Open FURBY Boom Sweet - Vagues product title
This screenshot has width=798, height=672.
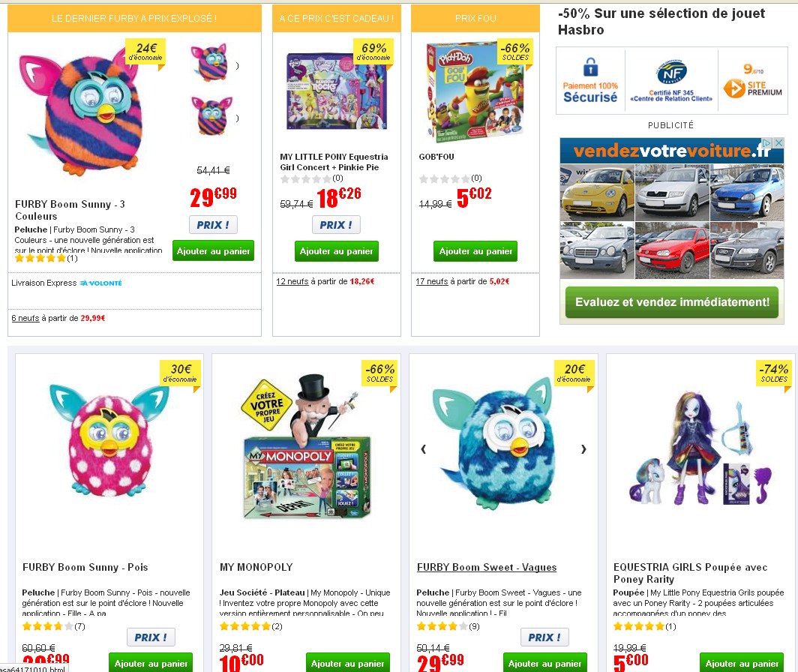pyautogui.click(x=487, y=567)
